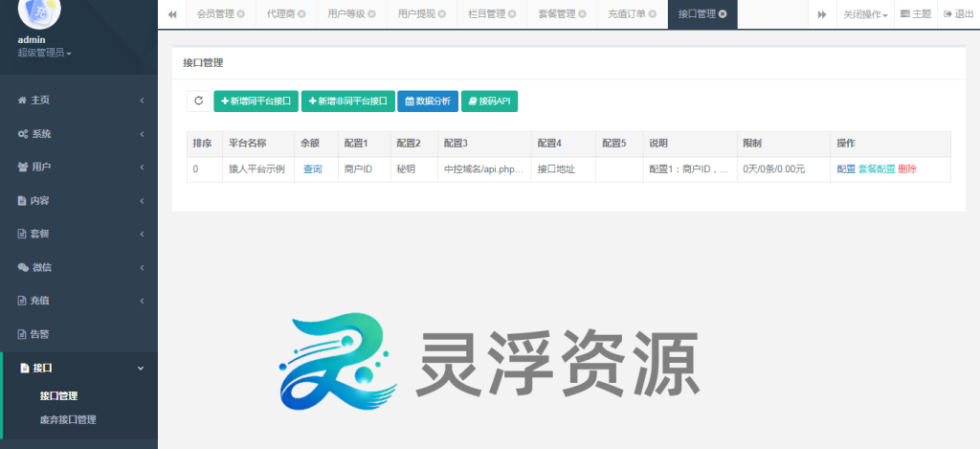Expand 用户 sidebar menu
The width and height of the screenshot is (980, 449).
pos(78,167)
